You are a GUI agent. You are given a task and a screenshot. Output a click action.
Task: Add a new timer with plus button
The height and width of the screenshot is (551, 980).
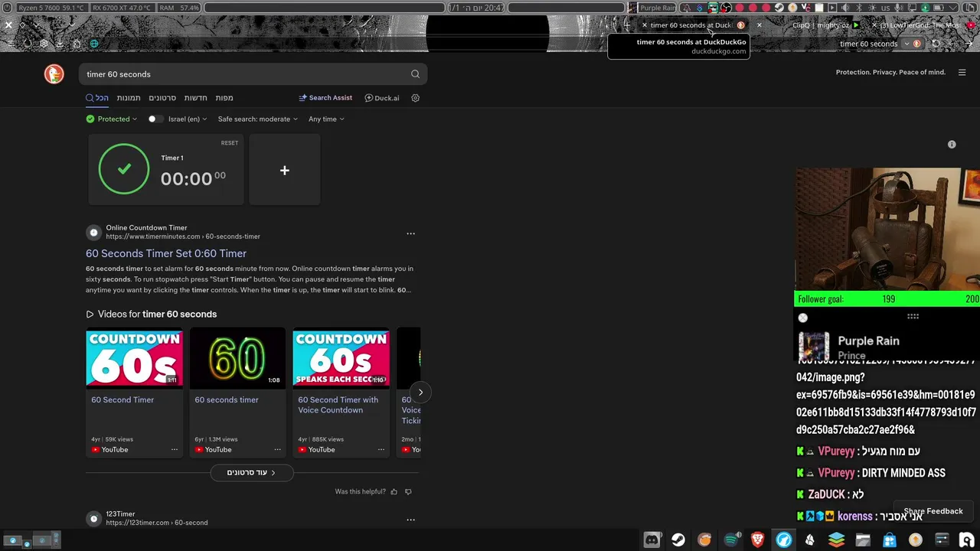pos(284,170)
